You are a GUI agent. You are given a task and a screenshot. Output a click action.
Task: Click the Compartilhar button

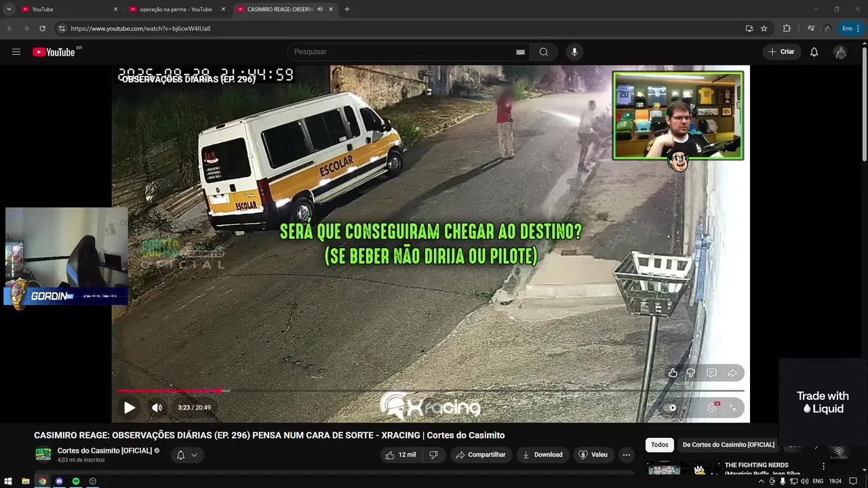480,455
